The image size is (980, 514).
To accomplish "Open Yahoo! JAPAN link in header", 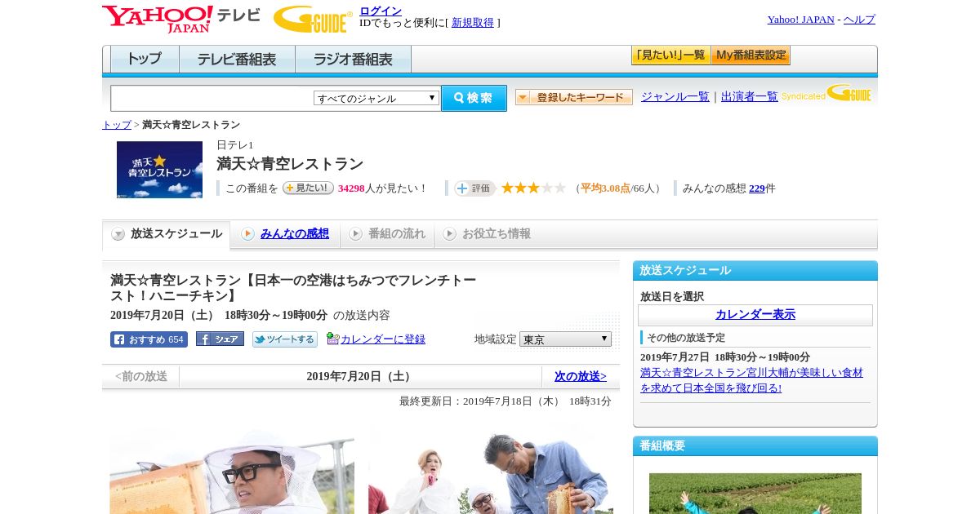I will pyautogui.click(x=800, y=20).
